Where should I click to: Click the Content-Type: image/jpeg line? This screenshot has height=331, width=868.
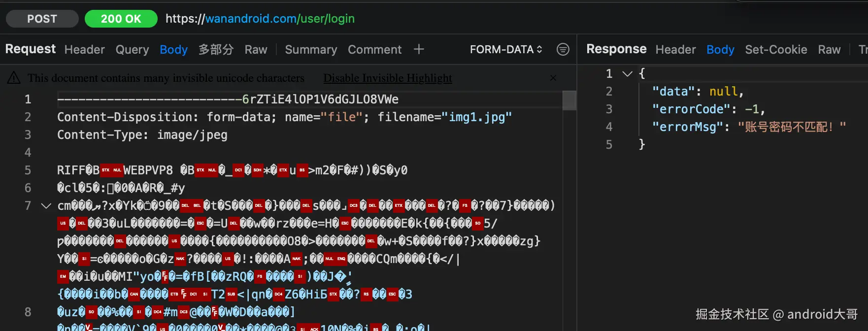(142, 134)
